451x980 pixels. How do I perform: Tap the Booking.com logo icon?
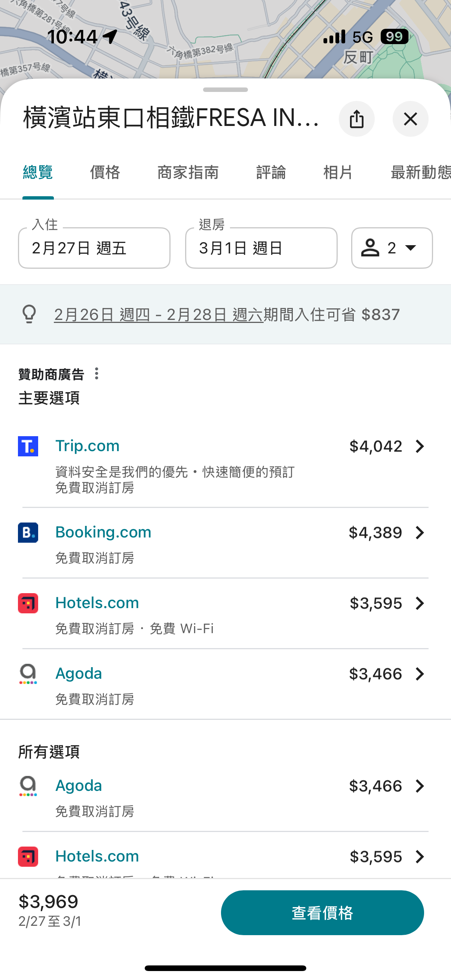(x=28, y=532)
